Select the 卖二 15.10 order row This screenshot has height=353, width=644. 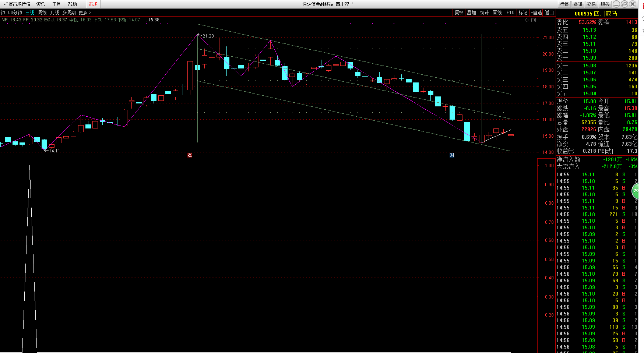point(597,51)
